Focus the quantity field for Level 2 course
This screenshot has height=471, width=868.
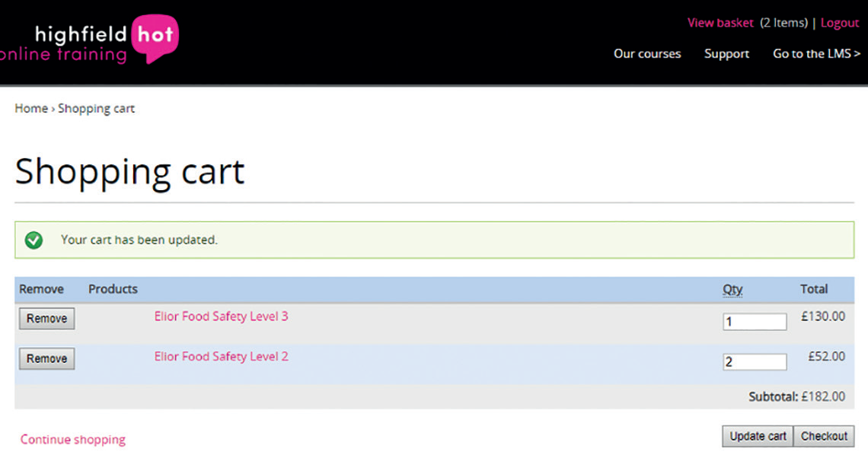(x=754, y=362)
